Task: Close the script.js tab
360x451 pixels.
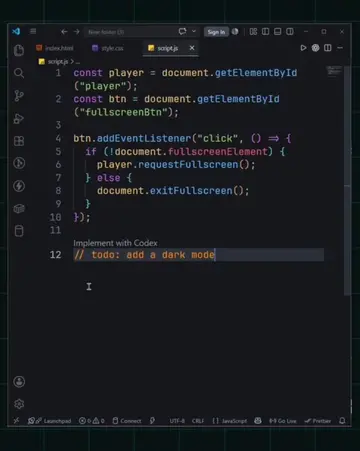Action: [x=192, y=48]
